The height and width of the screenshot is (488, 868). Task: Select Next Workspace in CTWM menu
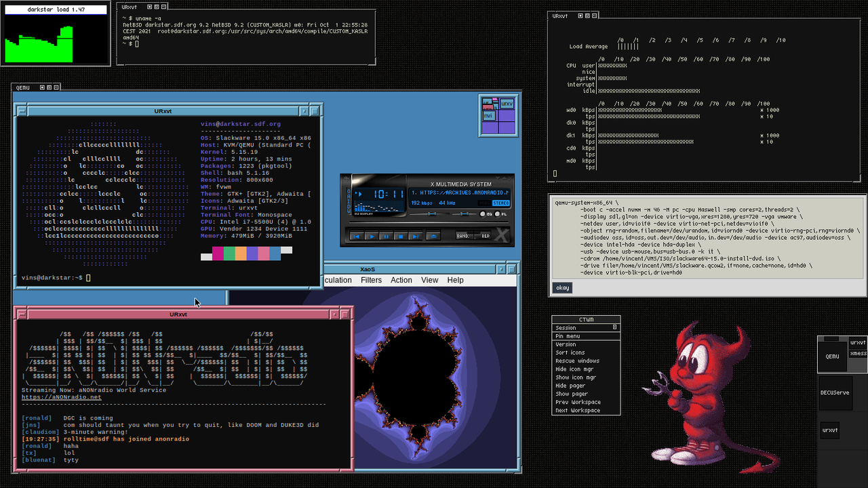tap(586, 410)
